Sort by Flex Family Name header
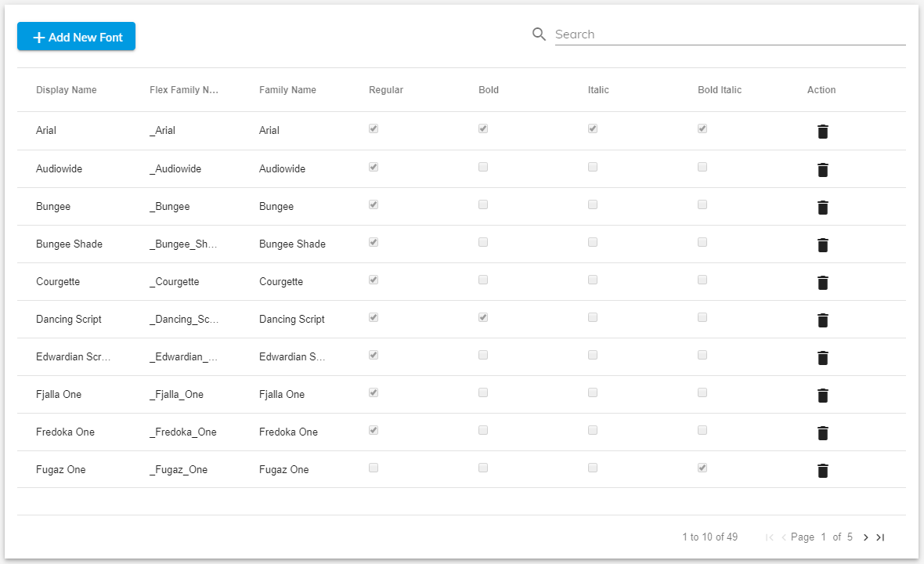924x564 pixels. pyautogui.click(x=184, y=89)
